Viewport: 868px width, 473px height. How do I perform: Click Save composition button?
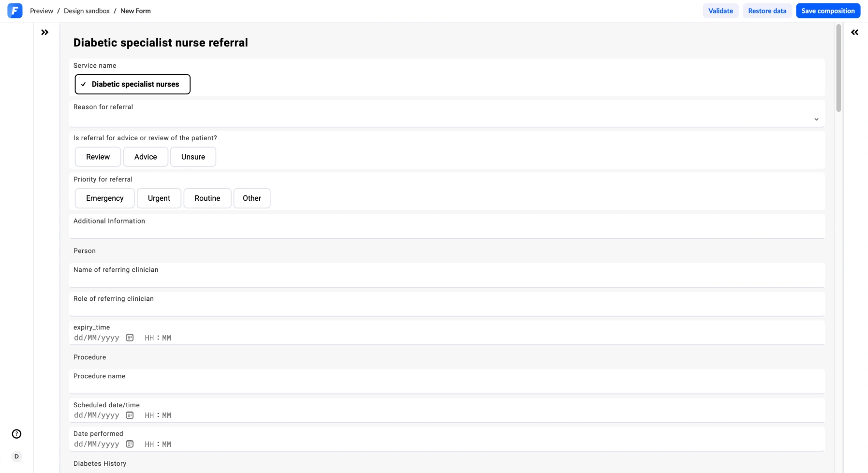[x=827, y=11]
